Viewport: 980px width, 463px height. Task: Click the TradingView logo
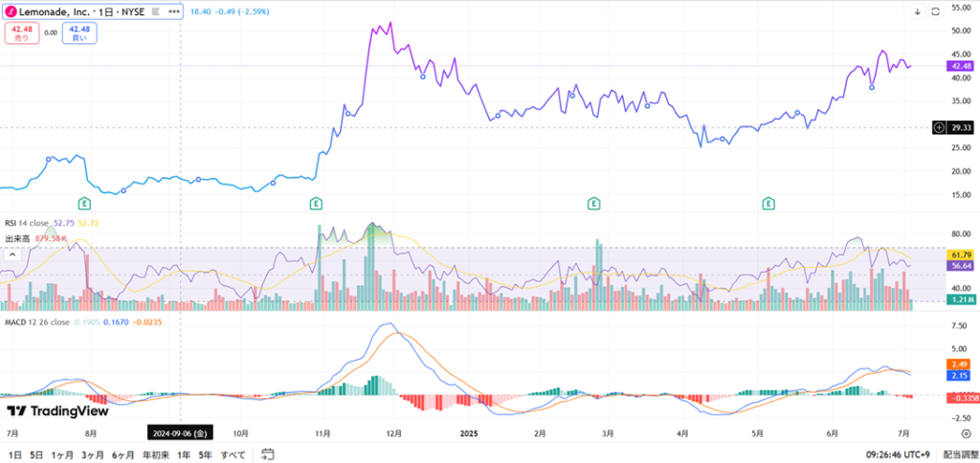pos(58,411)
